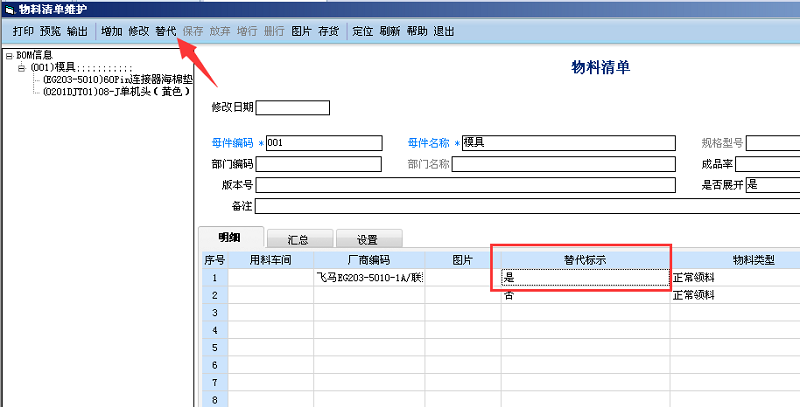Click the 版本号 input field

[465, 185]
